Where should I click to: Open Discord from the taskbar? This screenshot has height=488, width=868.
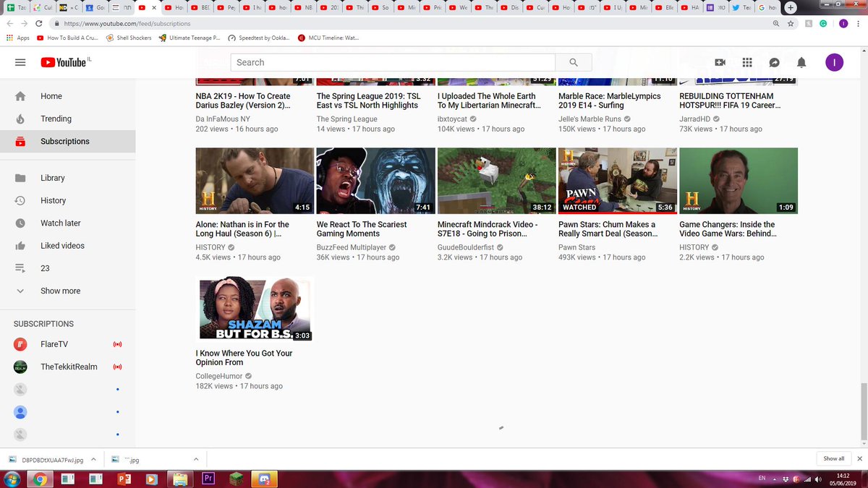tap(265, 479)
